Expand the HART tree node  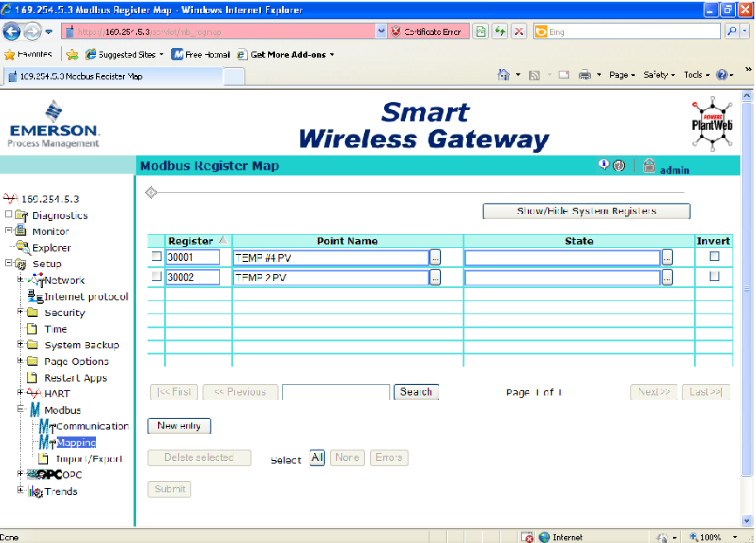point(20,393)
